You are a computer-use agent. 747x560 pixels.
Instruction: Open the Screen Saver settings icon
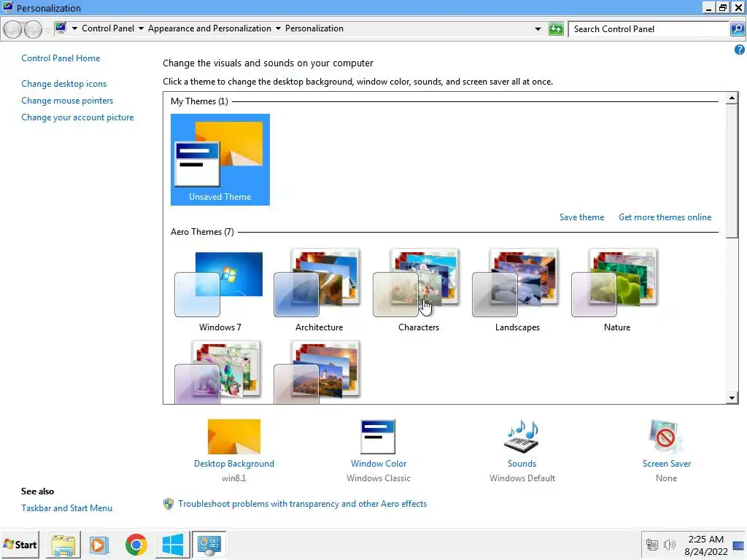click(666, 436)
